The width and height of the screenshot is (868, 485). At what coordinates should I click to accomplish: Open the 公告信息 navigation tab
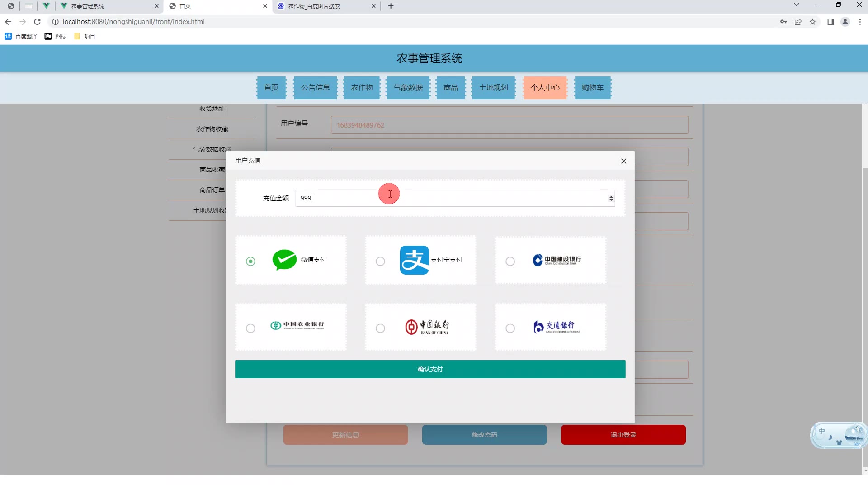click(x=316, y=87)
